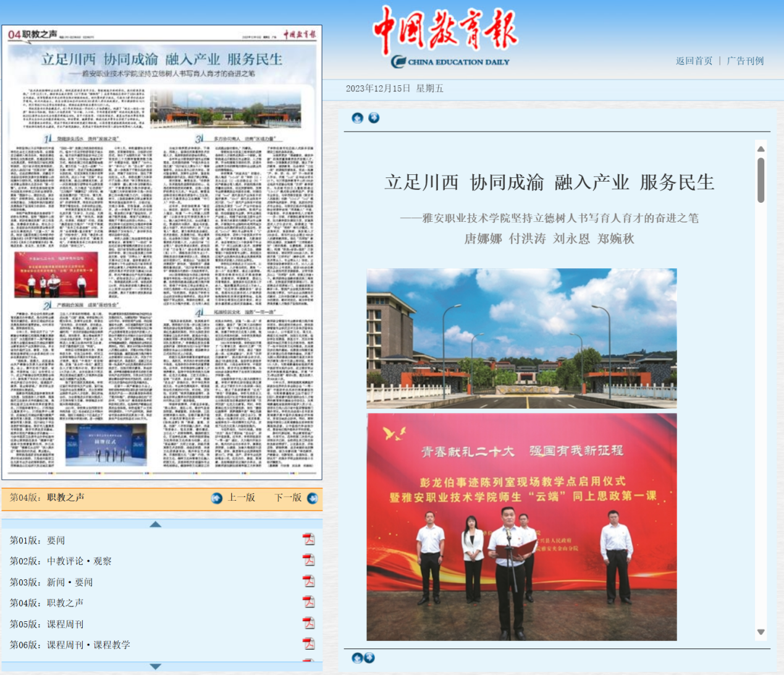This screenshot has height=675, width=784.
Task: Open the PDF for 第01版 要闻
Action: pyautogui.click(x=308, y=540)
